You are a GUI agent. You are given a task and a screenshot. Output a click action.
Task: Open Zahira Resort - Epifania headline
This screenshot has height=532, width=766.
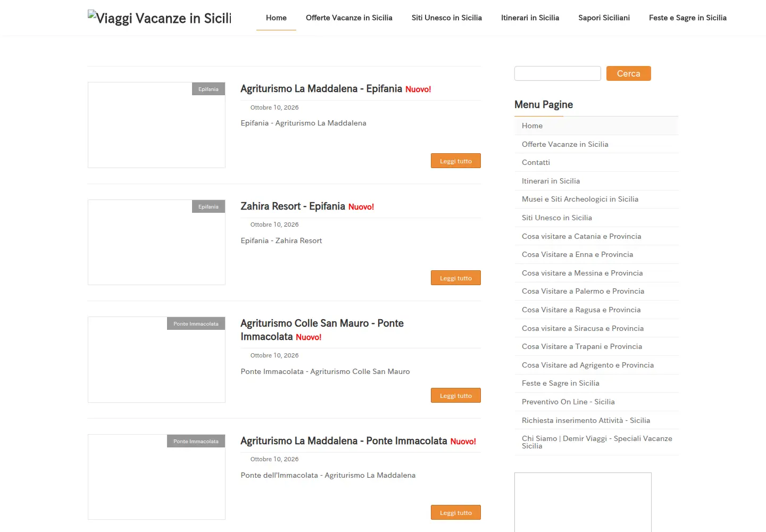click(x=293, y=206)
